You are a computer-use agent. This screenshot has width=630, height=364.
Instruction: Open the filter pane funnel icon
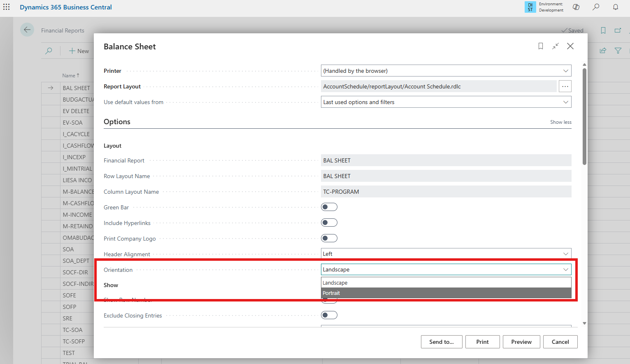click(618, 51)
